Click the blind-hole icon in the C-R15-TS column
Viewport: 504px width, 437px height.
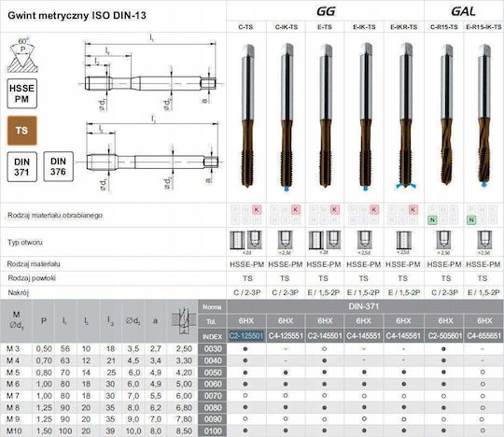pos(444,240)
